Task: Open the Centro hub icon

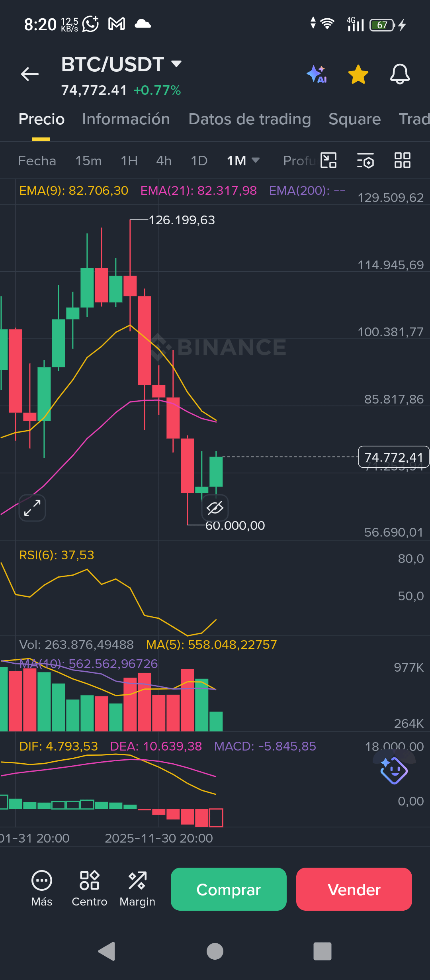Action: pyautogui.click(x=90, y=889)
